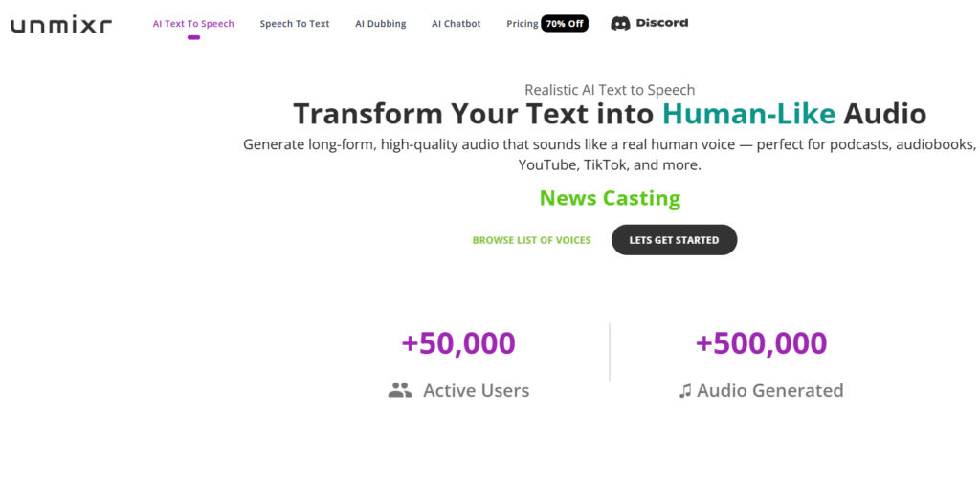Viewport: 980px width, 504px height.
Task: Click the unmixr logo
Action: pos(61,25)
